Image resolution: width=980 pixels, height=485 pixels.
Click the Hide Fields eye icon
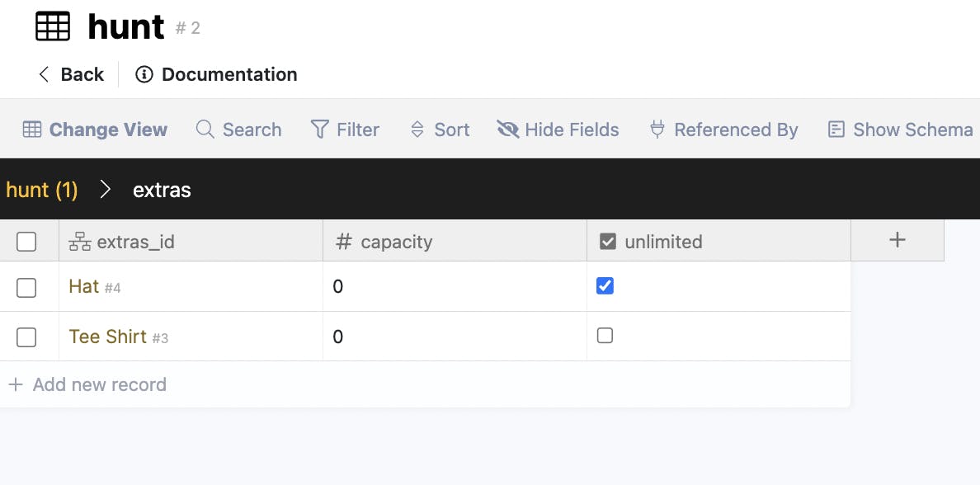click(x=507, y=129)
